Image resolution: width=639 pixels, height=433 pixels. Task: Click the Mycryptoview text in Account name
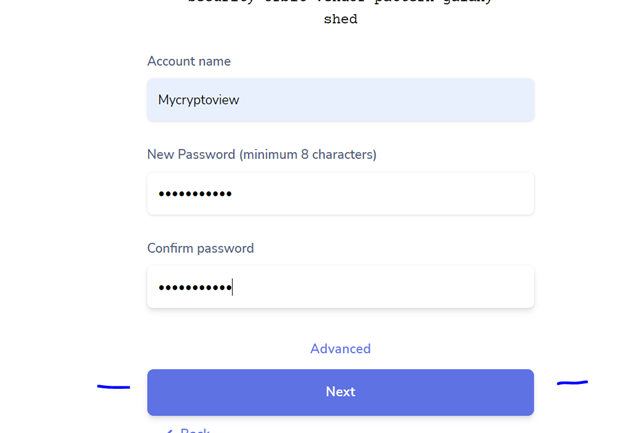[x=198, y=100]
